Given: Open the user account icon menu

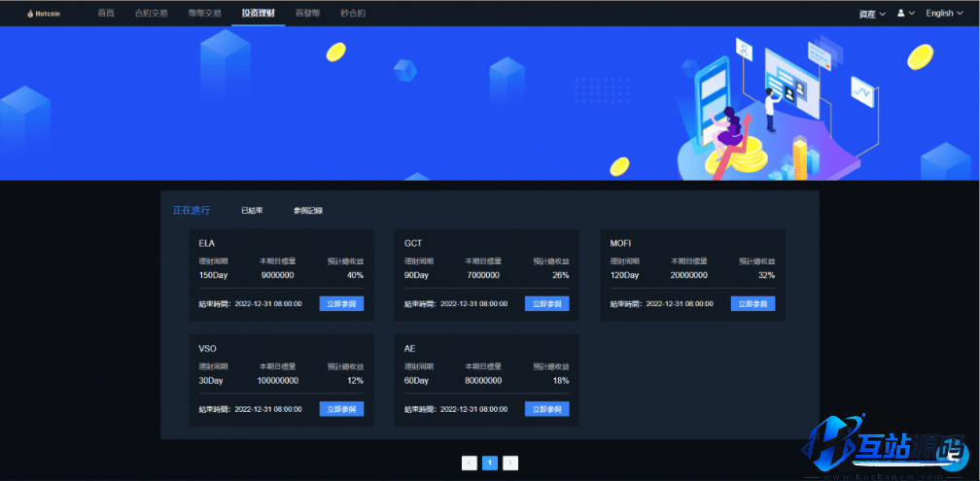Looking at the screenshot, I should point(906,14).
